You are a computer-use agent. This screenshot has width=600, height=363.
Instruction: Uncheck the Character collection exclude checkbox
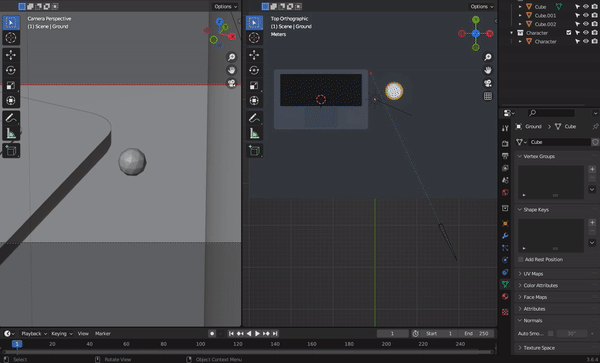click(x=569, y=33)
